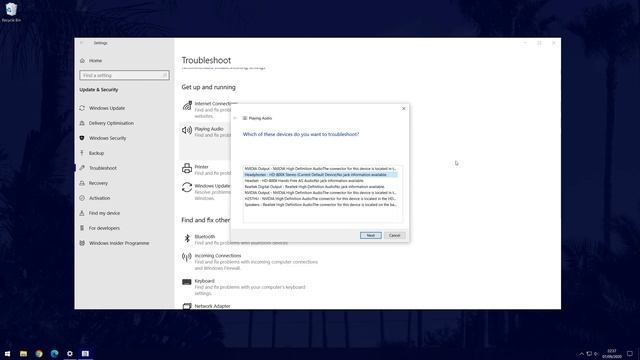This screenshot has height=360, width=640.
Task: Click the Windows Insider Programme icon
Action: pyautogui.click(x=82, y=243)
